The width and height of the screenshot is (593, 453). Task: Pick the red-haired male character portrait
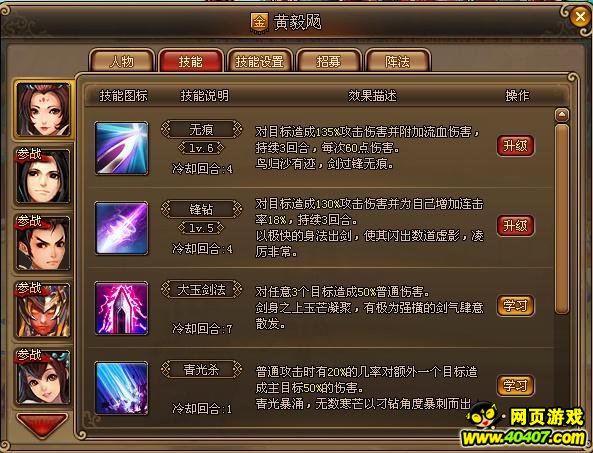coord(43,243)
